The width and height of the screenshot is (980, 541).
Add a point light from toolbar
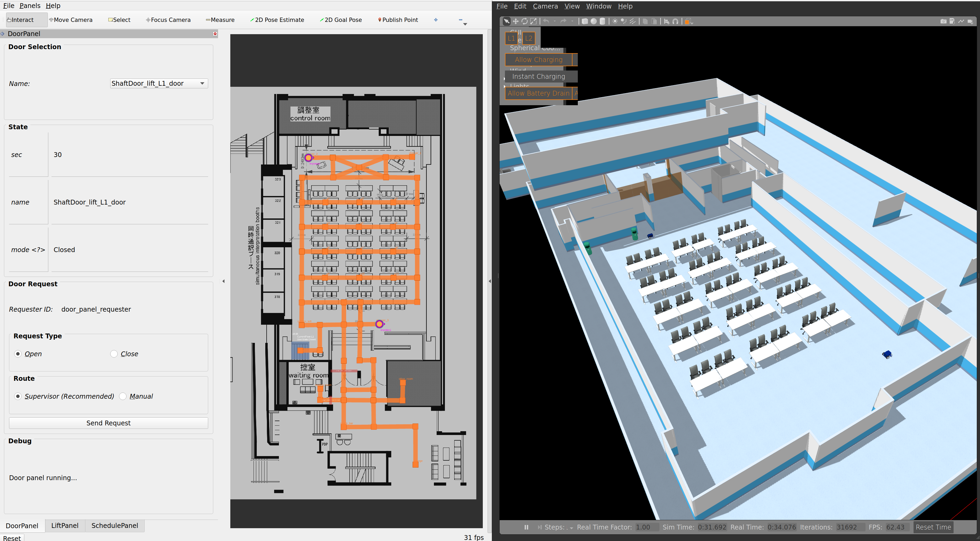[x=615, y=21]
